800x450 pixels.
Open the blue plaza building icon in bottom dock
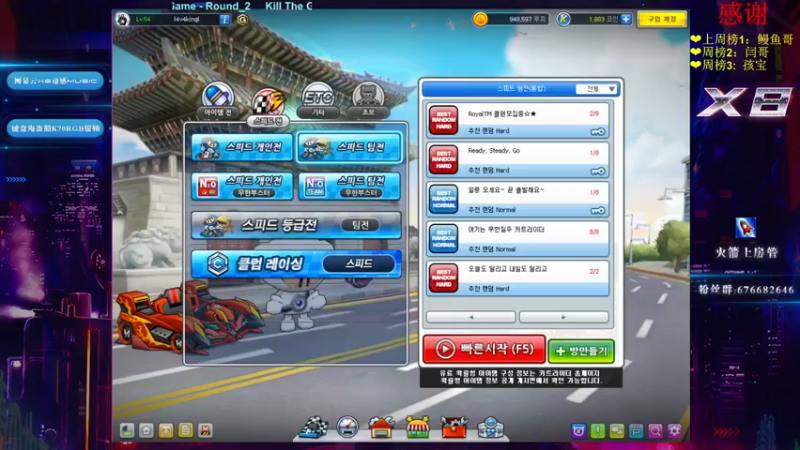pos(490,428)
